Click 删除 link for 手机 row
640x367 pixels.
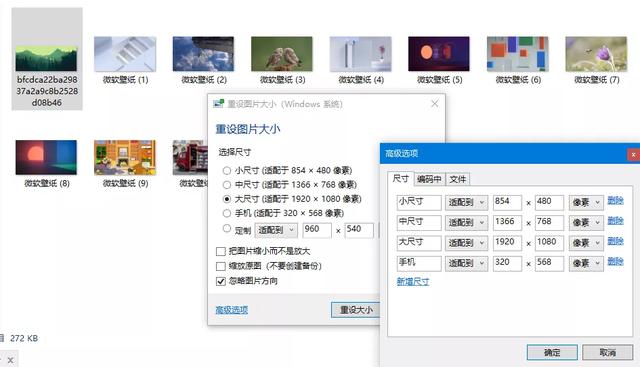click(616, 262)
